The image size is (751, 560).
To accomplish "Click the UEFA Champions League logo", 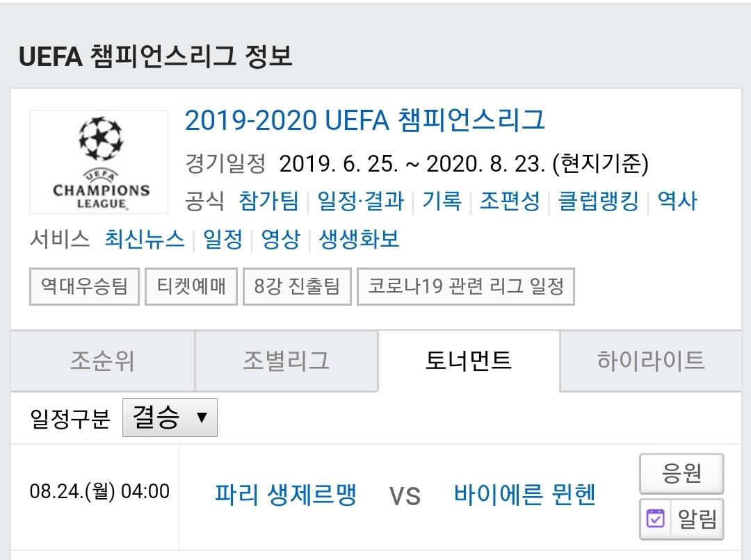I will (99, 162).
